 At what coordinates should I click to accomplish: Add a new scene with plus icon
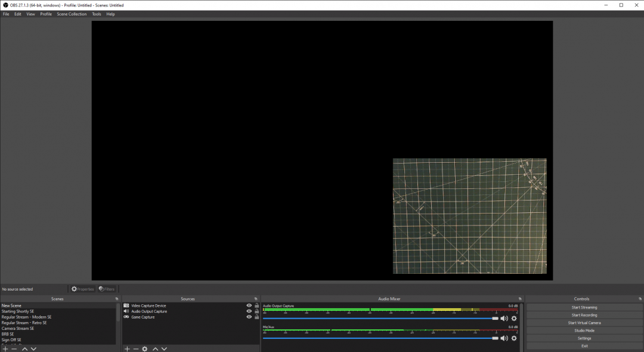pos(5,349)
